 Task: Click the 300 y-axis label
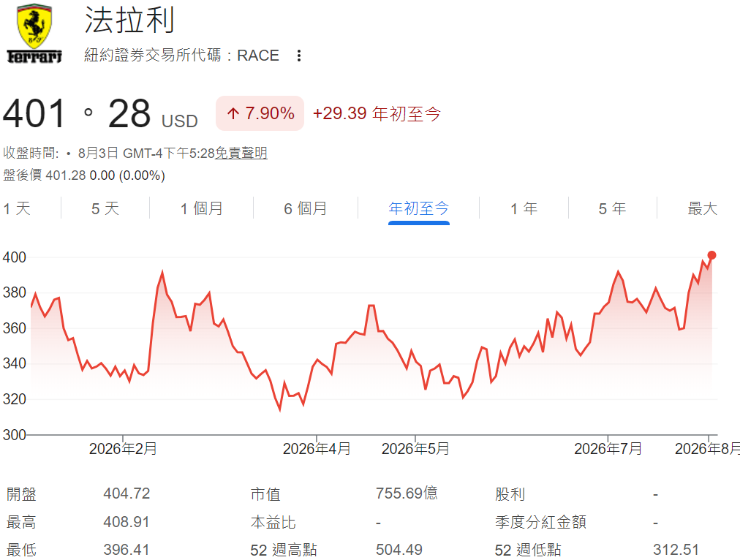point(14,435)
